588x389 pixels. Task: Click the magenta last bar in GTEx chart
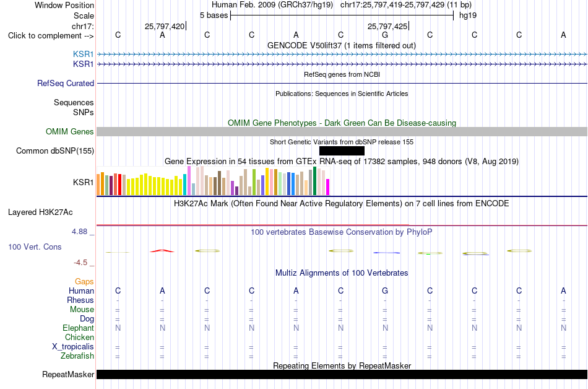[328, 187]
